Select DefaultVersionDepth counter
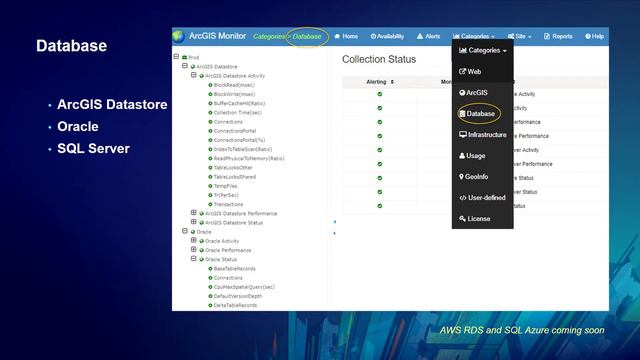This screenshot has width=640, height=360. [238, 296]
